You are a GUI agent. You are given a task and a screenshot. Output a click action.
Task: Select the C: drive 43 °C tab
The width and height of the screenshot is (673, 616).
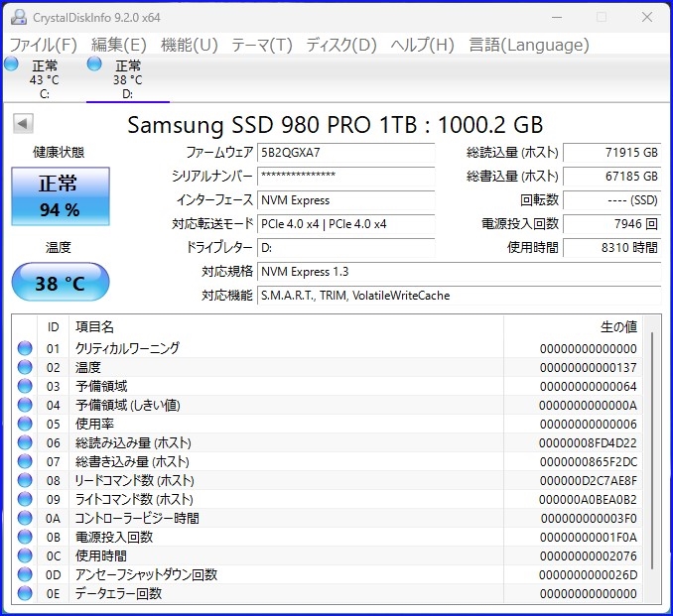[x=44, y=79]
